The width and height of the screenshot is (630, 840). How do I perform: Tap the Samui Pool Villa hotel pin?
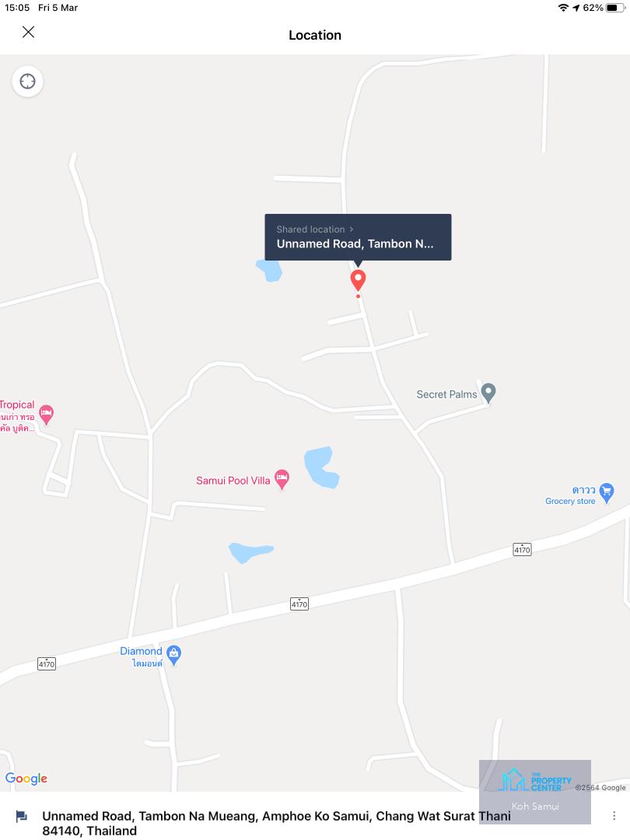[x=282, y=479]
